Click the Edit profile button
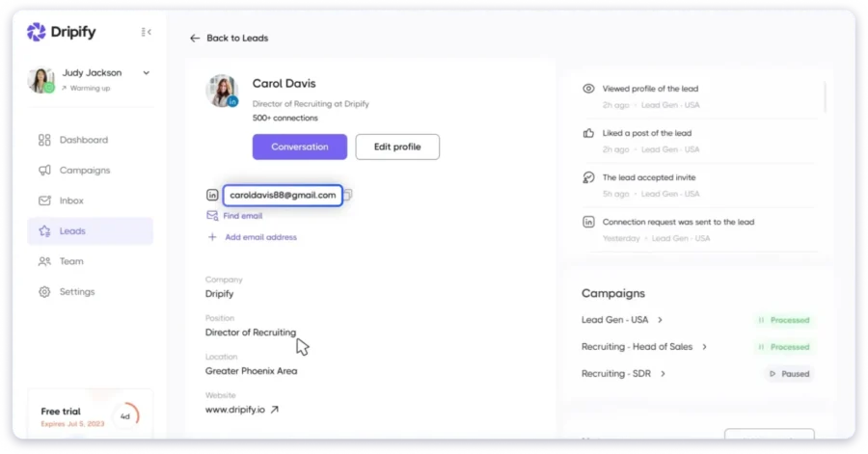 397,147
